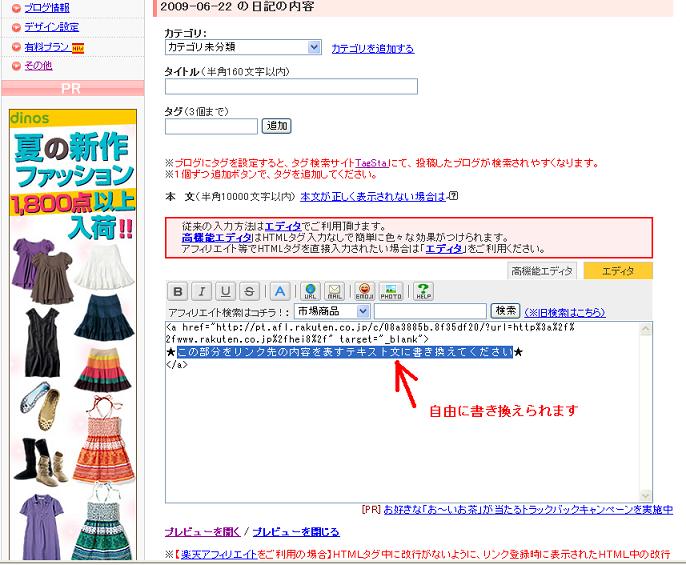This screenshot has height=565, width=686.
Task: Insert an image using the PHOTO icon
Action: pyautogui.click(x=391, y=291)
